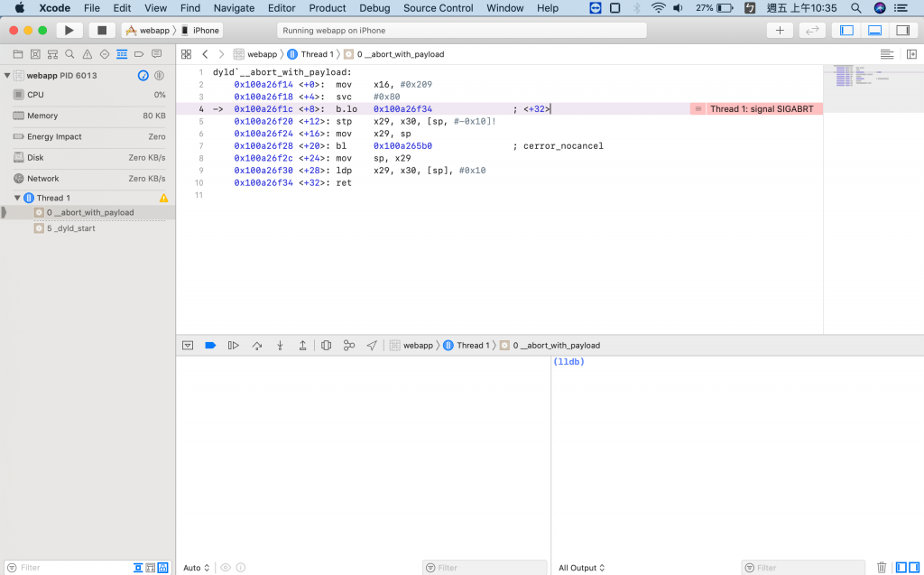This screenshot has height=575, width=924.
Task: Show the Source Control navigator
Action: tap(35, 54)
